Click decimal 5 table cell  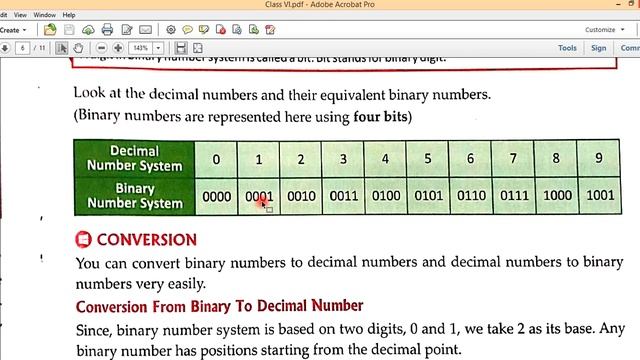[428, 159]
